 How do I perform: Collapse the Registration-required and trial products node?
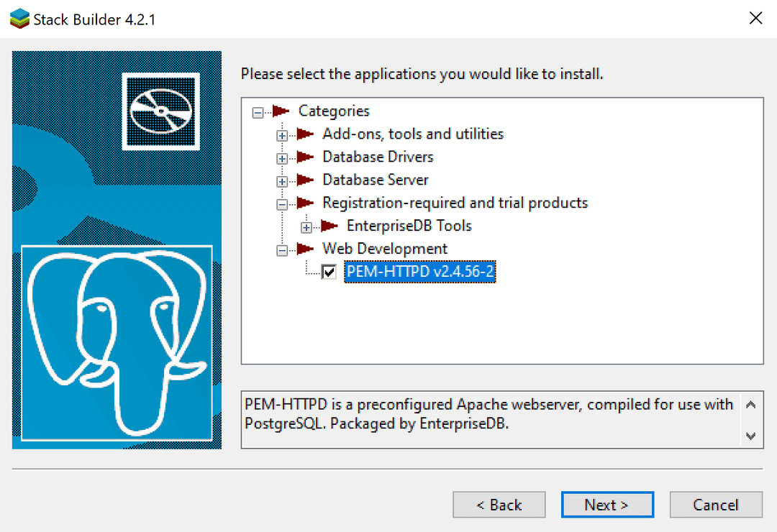click(281, 203)
